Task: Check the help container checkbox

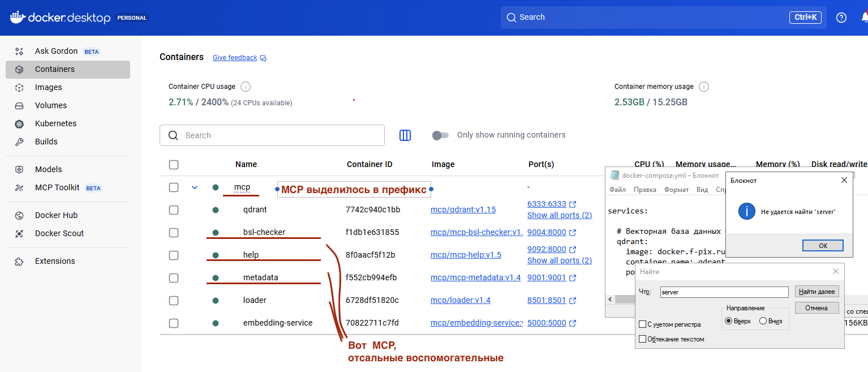Action: click(x=174, y=255)
